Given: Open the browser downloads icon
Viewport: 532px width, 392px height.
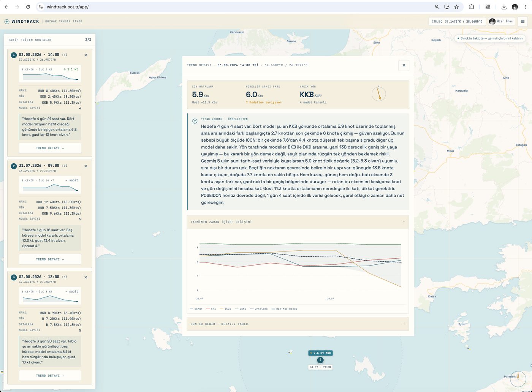Looking at the screenshot, I should pos(504,7).
